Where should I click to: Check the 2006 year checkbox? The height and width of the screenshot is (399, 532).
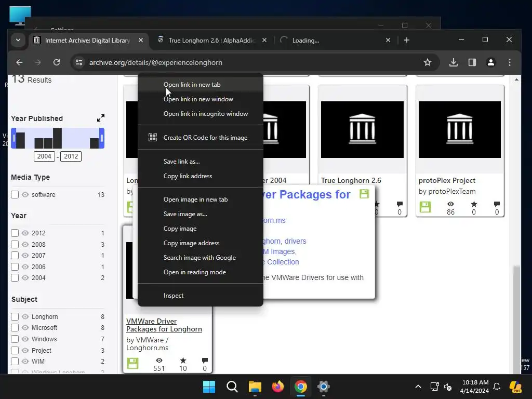(x=15, y=267)
